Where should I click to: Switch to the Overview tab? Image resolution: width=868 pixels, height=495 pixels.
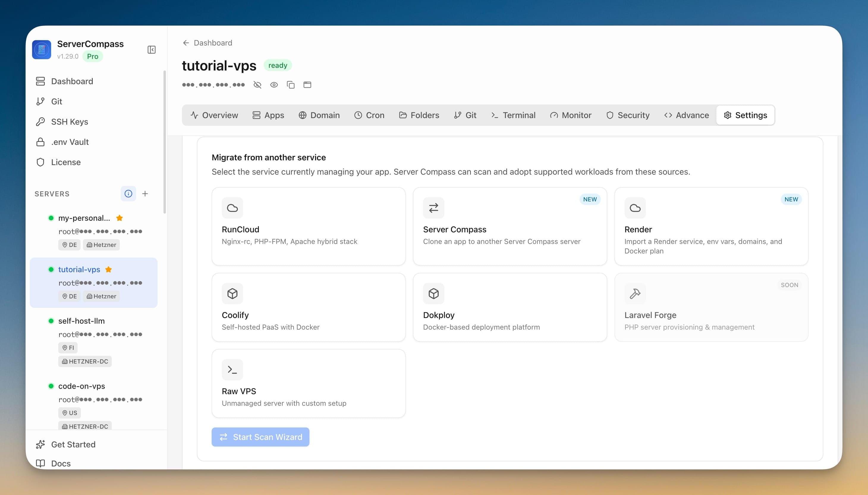coord(214,115)
